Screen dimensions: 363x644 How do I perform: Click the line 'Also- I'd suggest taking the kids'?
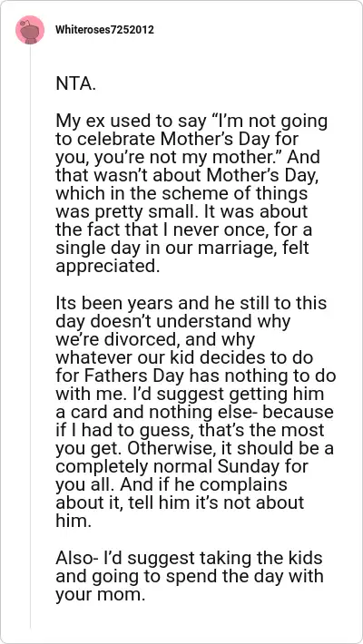[x=189, y=558]
